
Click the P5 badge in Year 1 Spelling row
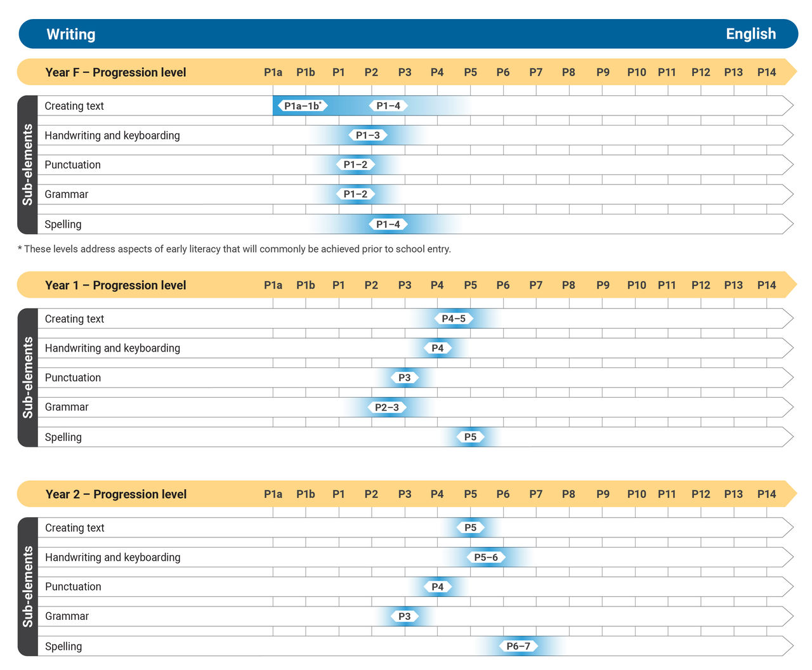point(470,437)
